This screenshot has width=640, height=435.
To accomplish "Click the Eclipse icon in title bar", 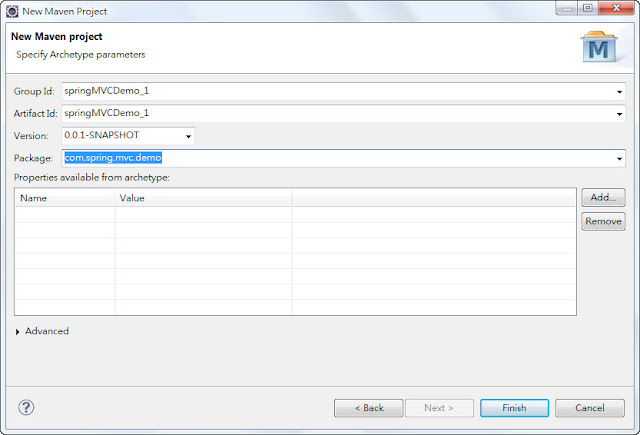I will (12, 11).
